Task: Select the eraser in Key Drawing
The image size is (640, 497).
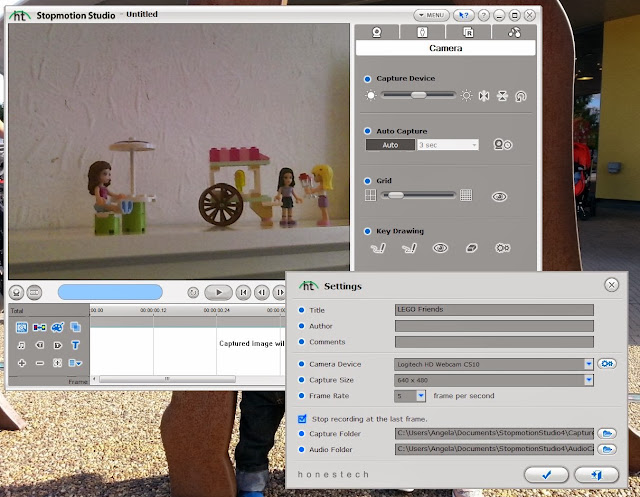Action: 471,248
